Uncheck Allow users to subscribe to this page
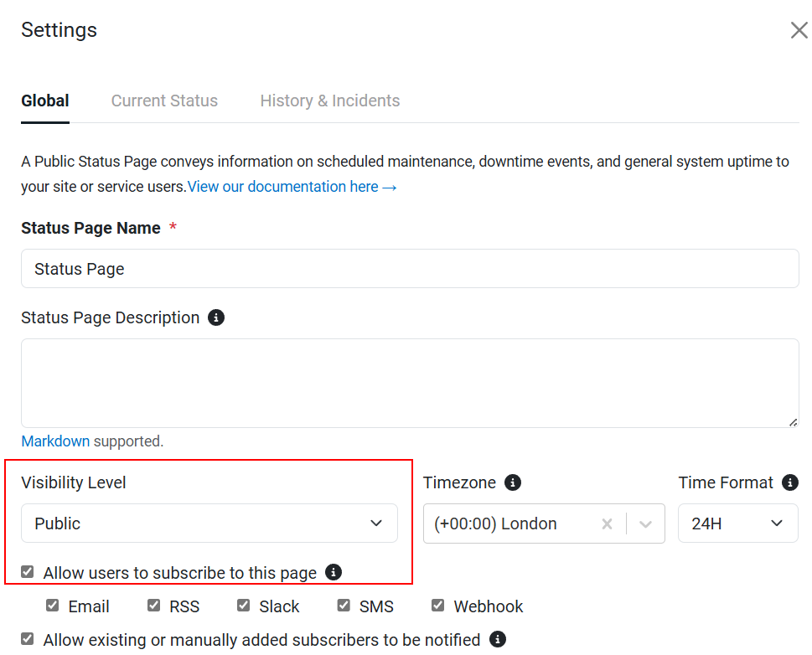Image resolution: width=812 pixels, height=655 pixels. [28, 571]
